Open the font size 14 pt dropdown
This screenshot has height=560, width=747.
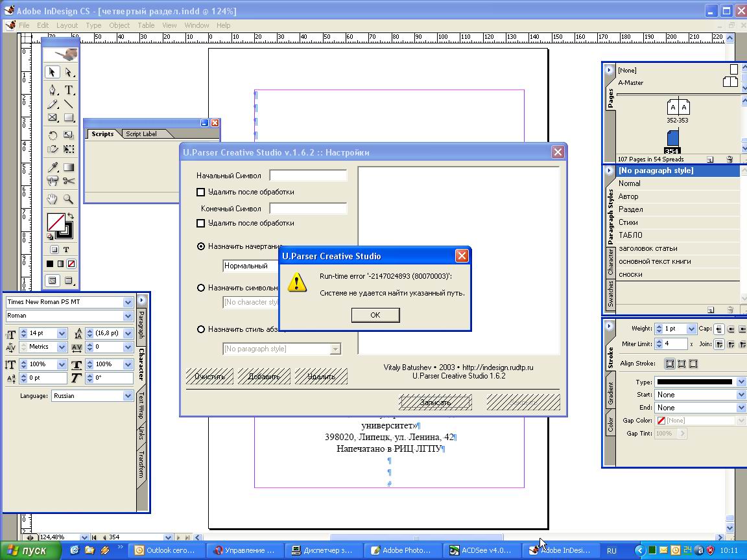click(x=62, y=333)
